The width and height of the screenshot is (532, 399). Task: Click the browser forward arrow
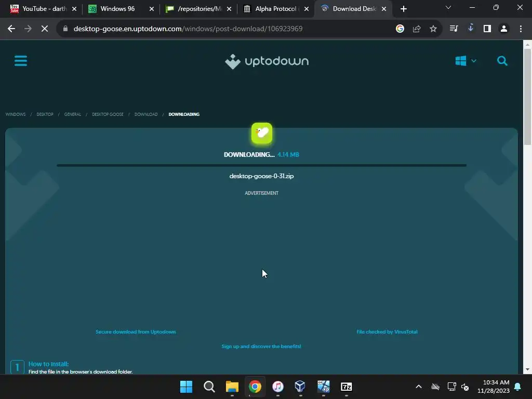(x=28, y=29)
